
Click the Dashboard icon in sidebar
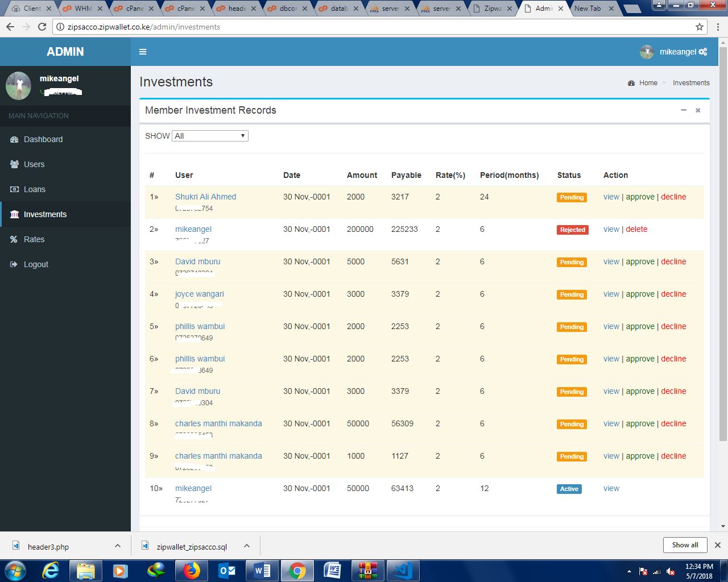coord(14,139)
